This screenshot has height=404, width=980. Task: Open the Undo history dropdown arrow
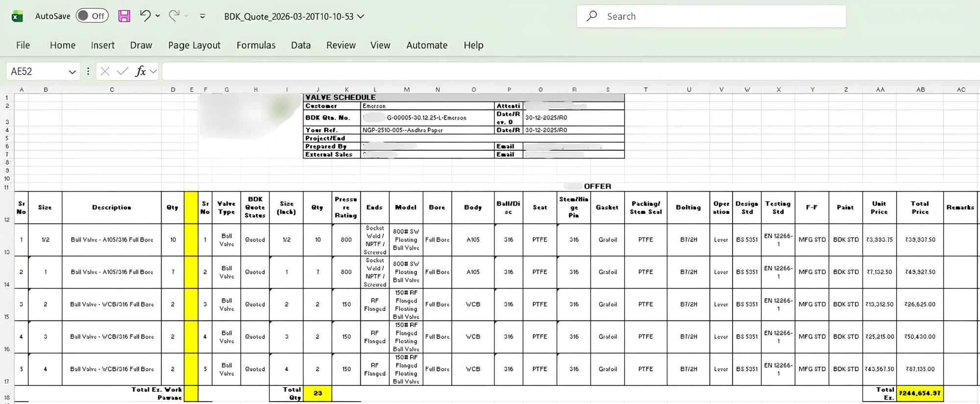158,16
